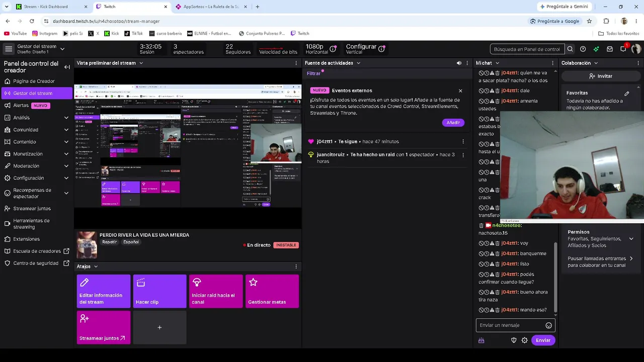Select Gestor del stream in sidebar
This screenshot has height=362, width=644.
(37, 93)
